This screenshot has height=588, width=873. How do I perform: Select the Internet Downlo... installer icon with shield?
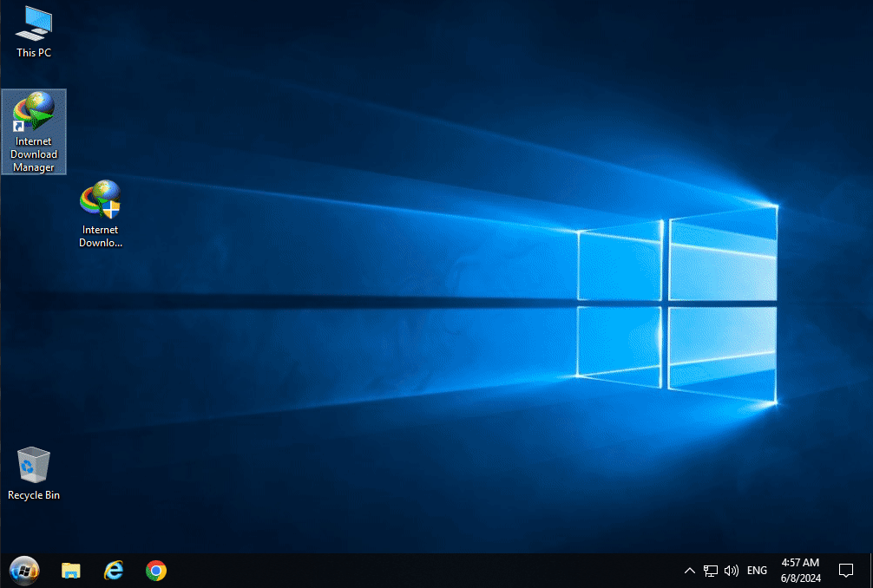[100, 213]
